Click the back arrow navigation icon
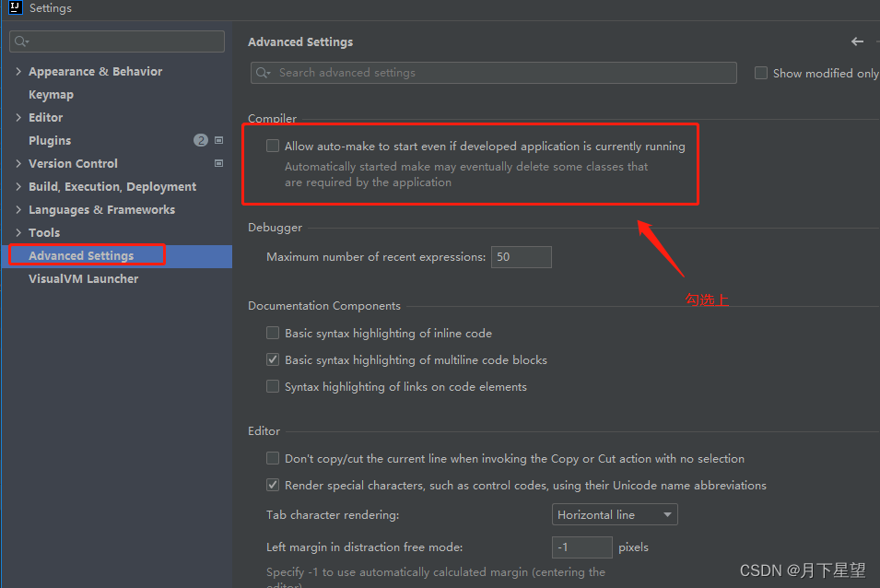The width and height of the screenshot is (880, 588). click(857, 41)
